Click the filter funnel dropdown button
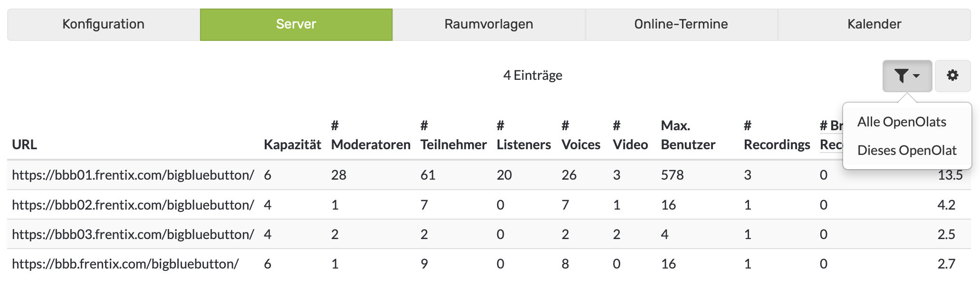The width and height of the screenshot is (980, 288). click(907, 76)
